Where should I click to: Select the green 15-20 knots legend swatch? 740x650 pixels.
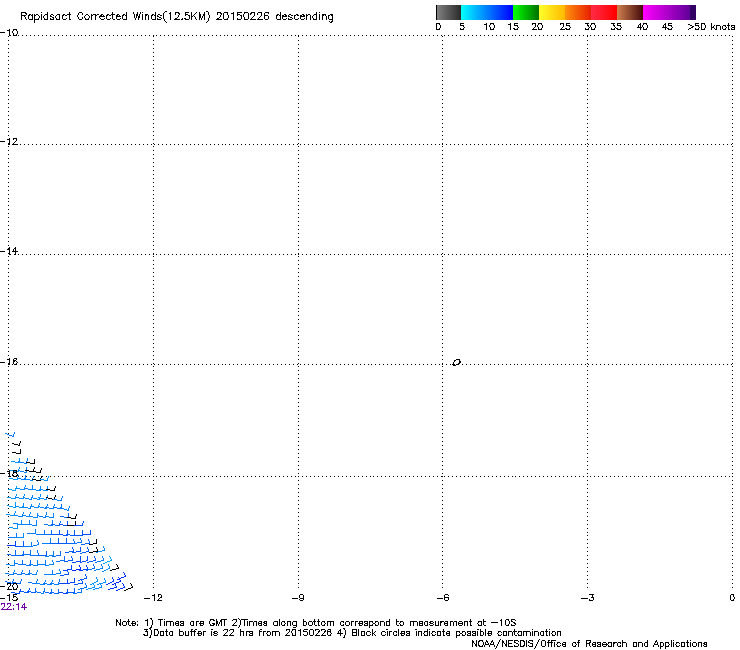(526, 12)
